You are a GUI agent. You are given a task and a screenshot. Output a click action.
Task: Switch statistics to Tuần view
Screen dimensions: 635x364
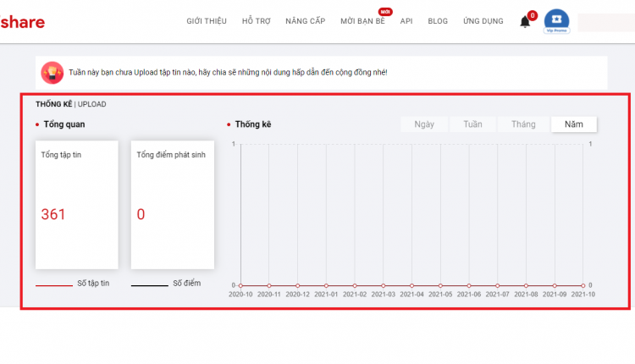coord(472,124)
